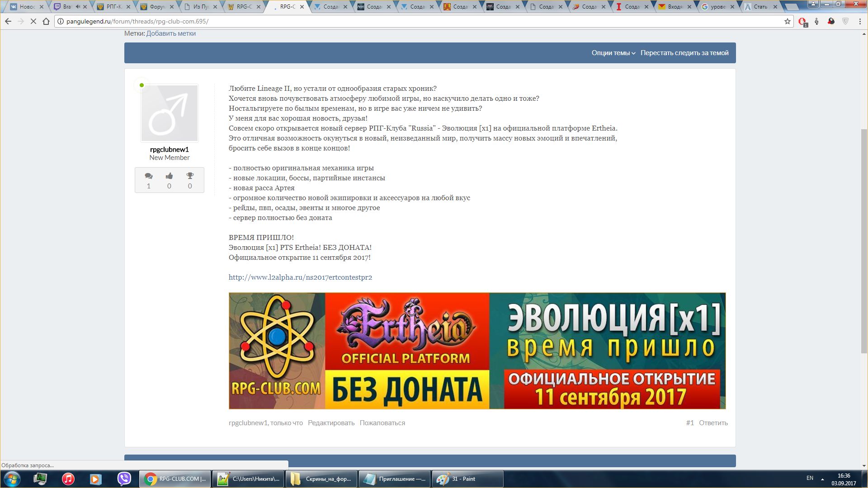868x488 pixels.
Task: Click the Редактировать post link
Action: pos(331,423)
